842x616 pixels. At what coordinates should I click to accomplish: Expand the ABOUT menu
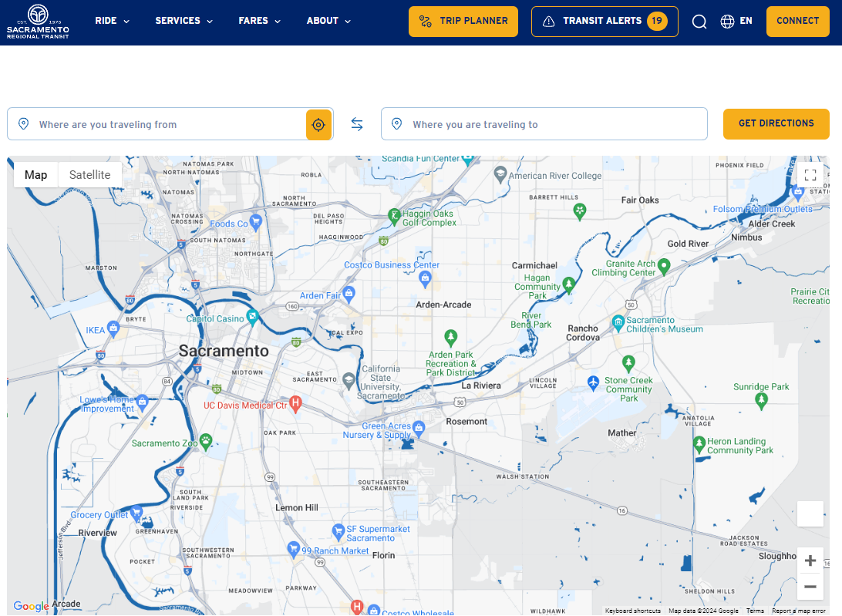[328, 21]
